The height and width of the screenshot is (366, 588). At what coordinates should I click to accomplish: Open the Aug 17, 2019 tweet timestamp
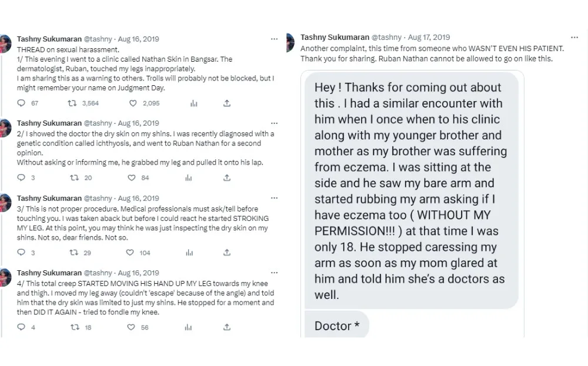tap(429, 38)
